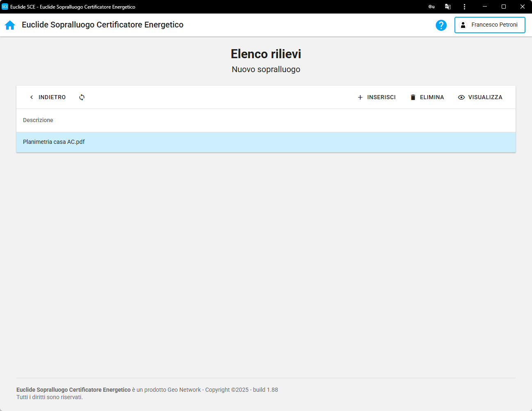The height and width of the screenshot is (411, 532).
Task: Go to the home page via house icon
Action: pyautogui.click(x=10, y=25)
